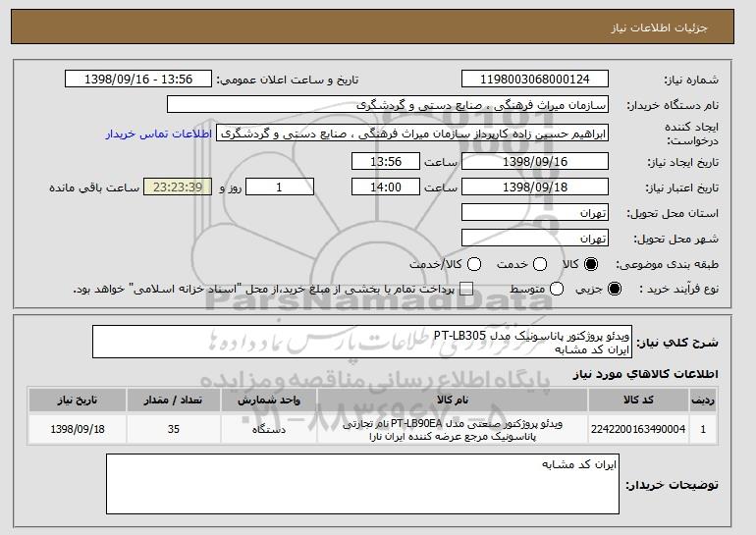Click the طبقه بندی موضوعی label
This screenshot has height=535, width=756.
[x=667, y=265]
